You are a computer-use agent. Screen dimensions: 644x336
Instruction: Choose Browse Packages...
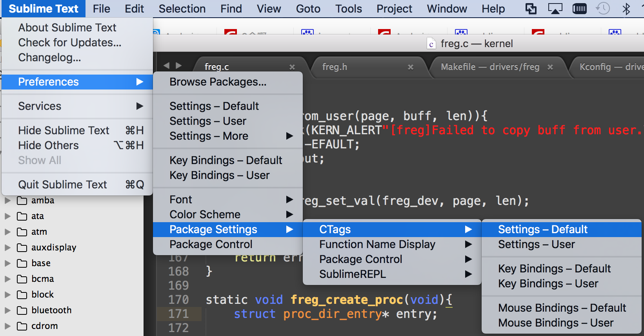pos(228,82)
